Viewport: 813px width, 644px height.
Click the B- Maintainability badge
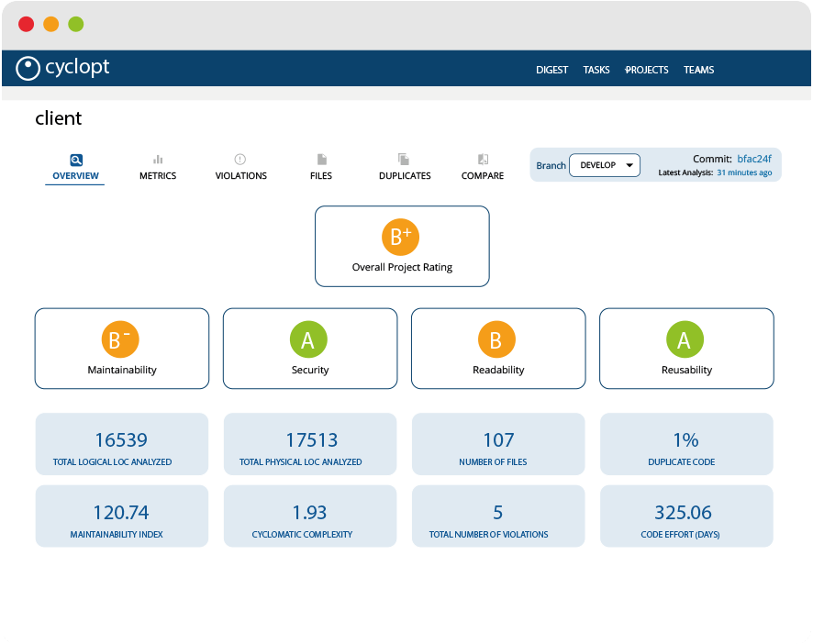[x=120, y=339]
